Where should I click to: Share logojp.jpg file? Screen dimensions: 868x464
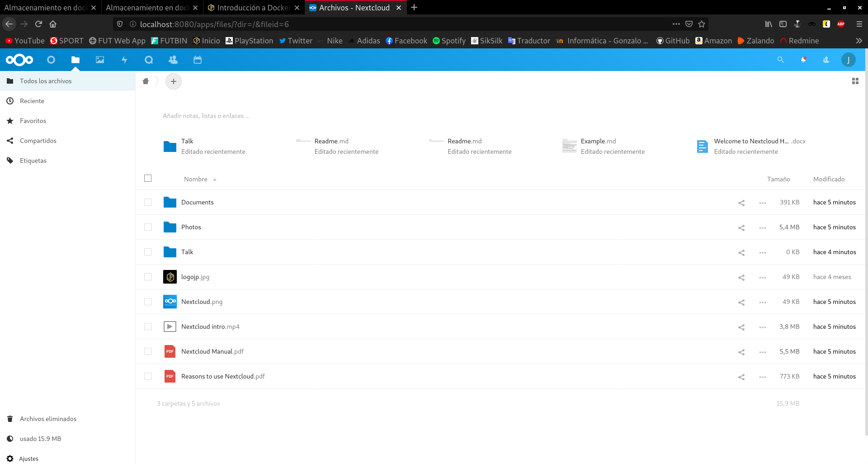(x=741, y=277)
